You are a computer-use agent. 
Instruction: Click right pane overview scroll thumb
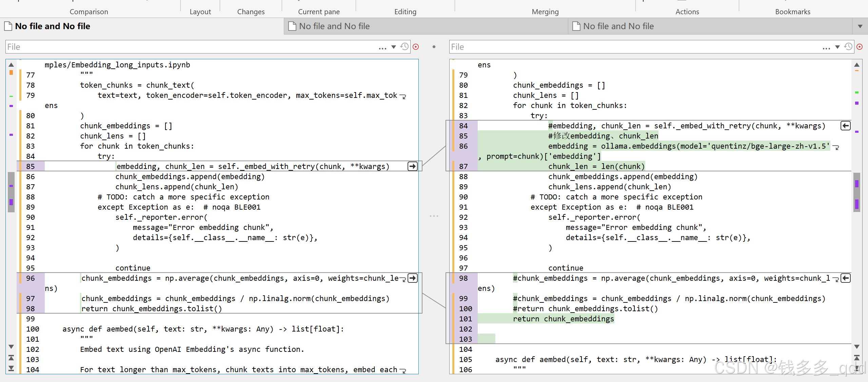point(857,192)
